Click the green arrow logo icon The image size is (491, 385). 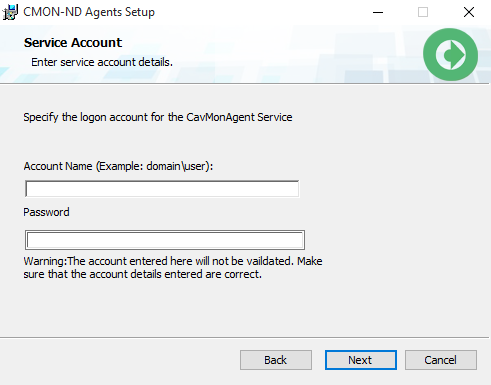(450, 54)
